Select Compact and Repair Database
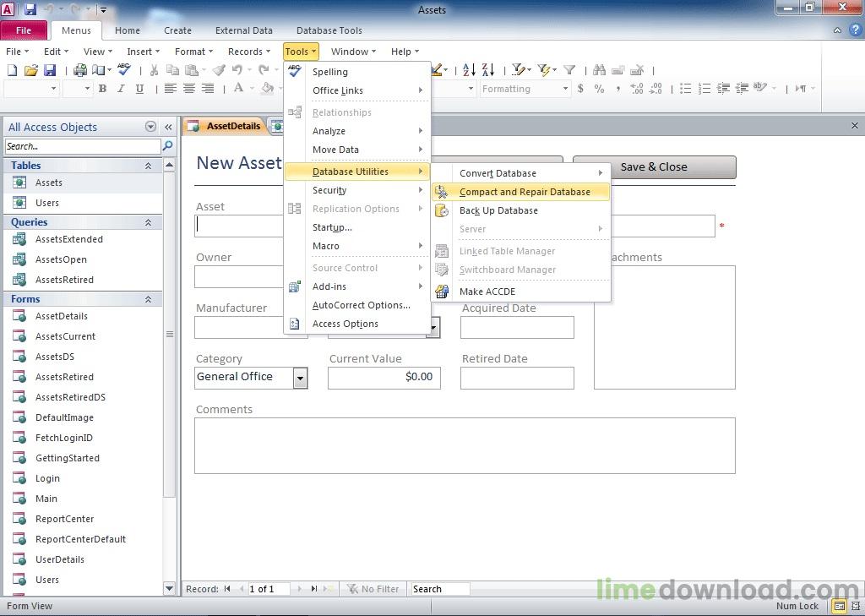Image resolution: width=865 pixels, height=616 pixels. 524,192
